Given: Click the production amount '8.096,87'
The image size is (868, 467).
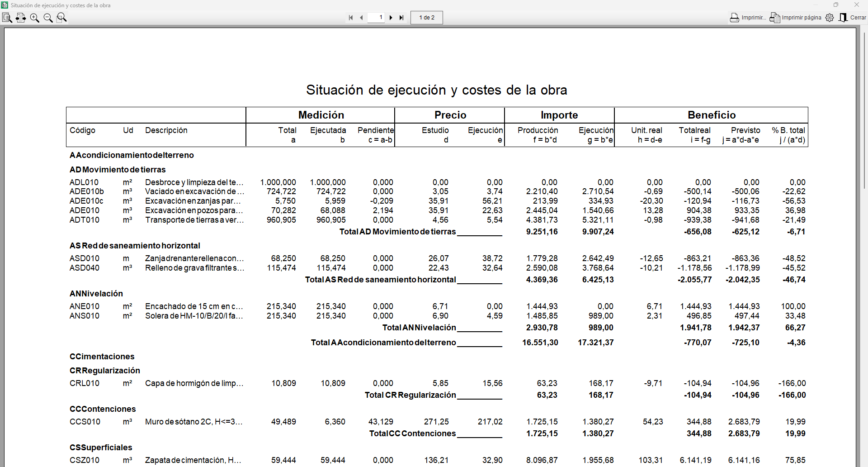Looking at the screenshot, I should click(x=542, y=460).
